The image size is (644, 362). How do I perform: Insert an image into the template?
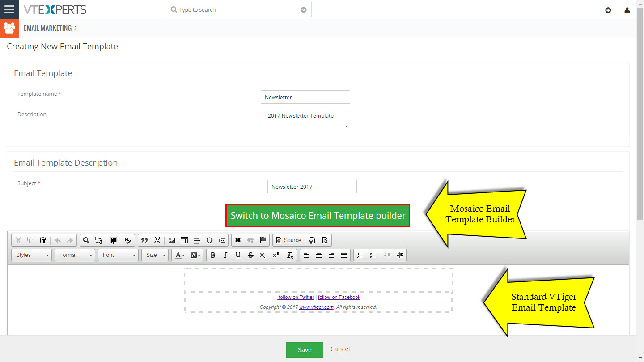coord(172,240)
